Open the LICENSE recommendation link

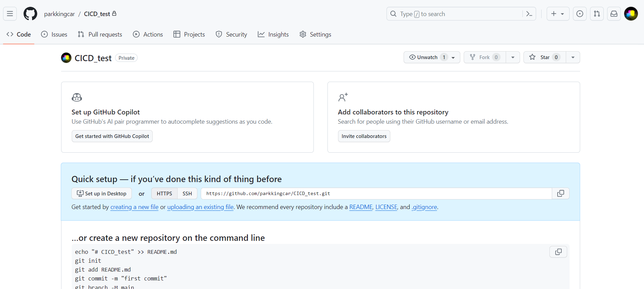[386, 207]
